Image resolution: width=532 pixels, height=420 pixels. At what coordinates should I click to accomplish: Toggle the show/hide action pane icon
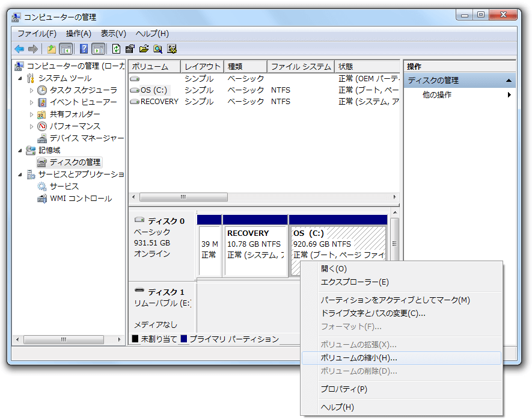point(99,49)
